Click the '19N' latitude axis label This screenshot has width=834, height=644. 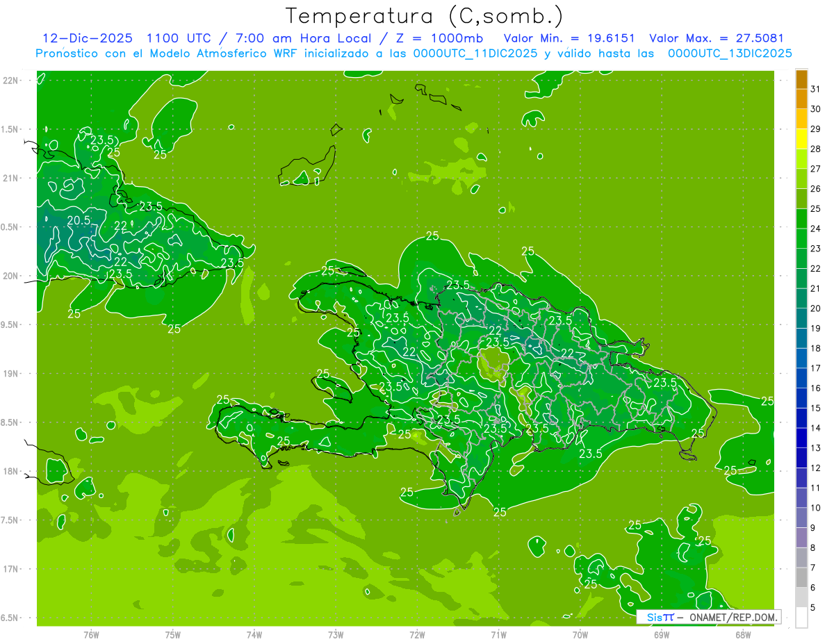tap(11, 374)
